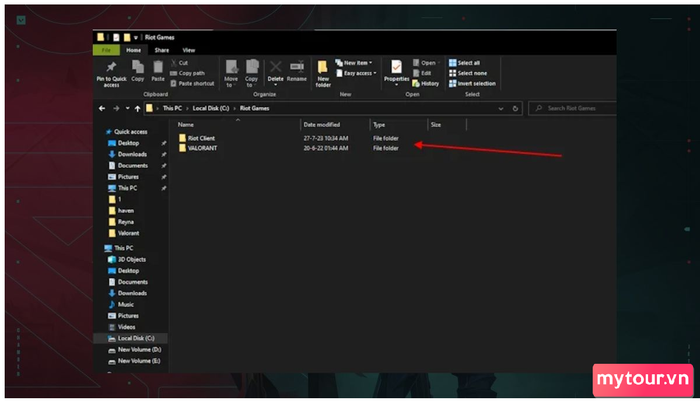Go up one level with the Up arrow
Viewport: 700px width, 405px height.
point(138,109)
